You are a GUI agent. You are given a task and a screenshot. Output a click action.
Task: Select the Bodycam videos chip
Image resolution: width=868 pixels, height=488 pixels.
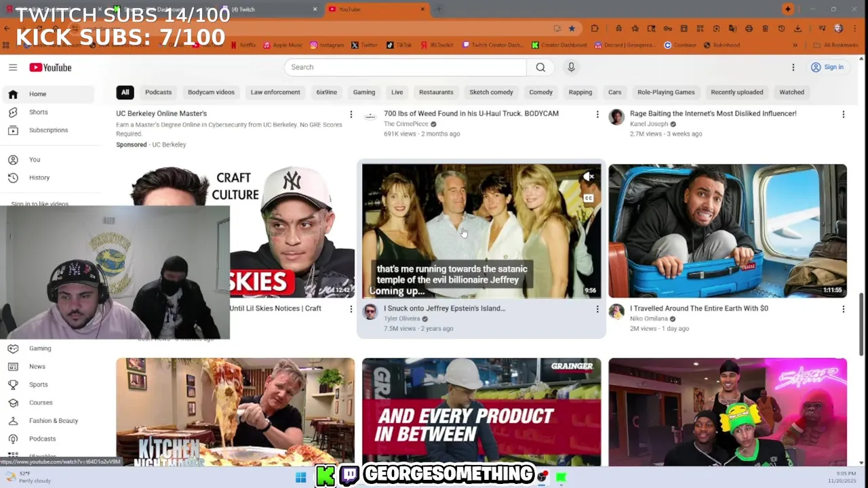click(211, 92)
